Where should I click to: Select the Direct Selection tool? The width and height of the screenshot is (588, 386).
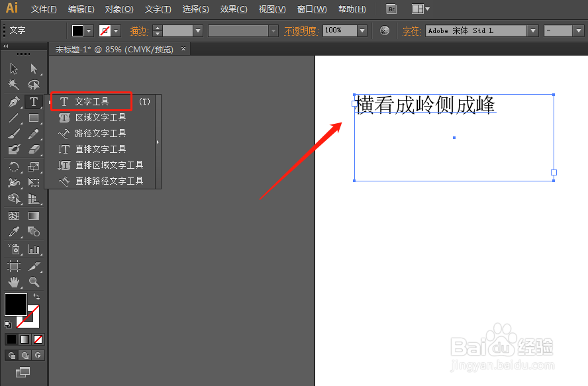pyautogui.click(x=34, y=69)
